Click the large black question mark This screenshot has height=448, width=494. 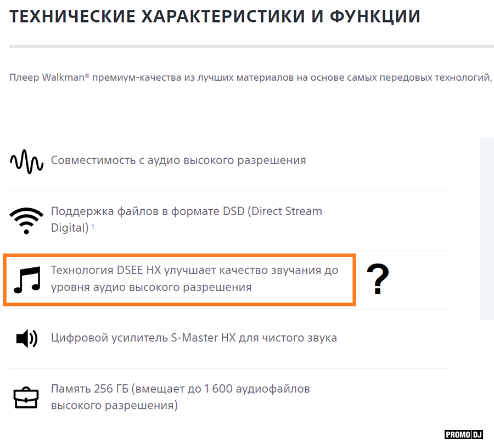[378, 279]
